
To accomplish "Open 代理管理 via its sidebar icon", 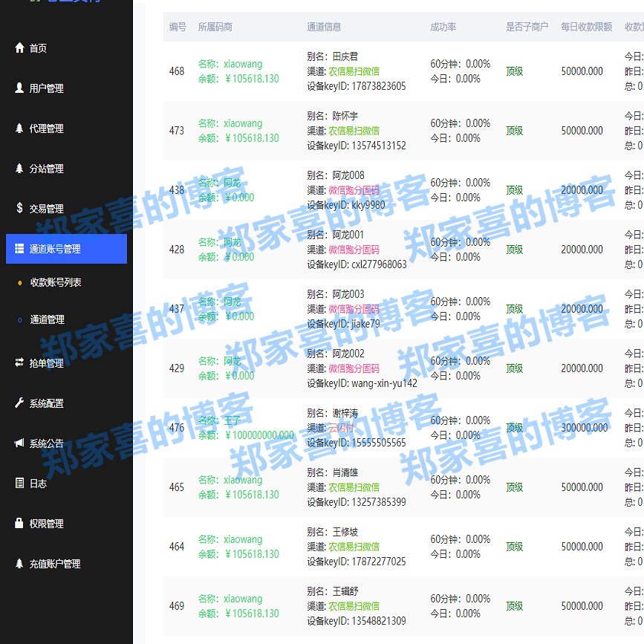I will (19, 128).
